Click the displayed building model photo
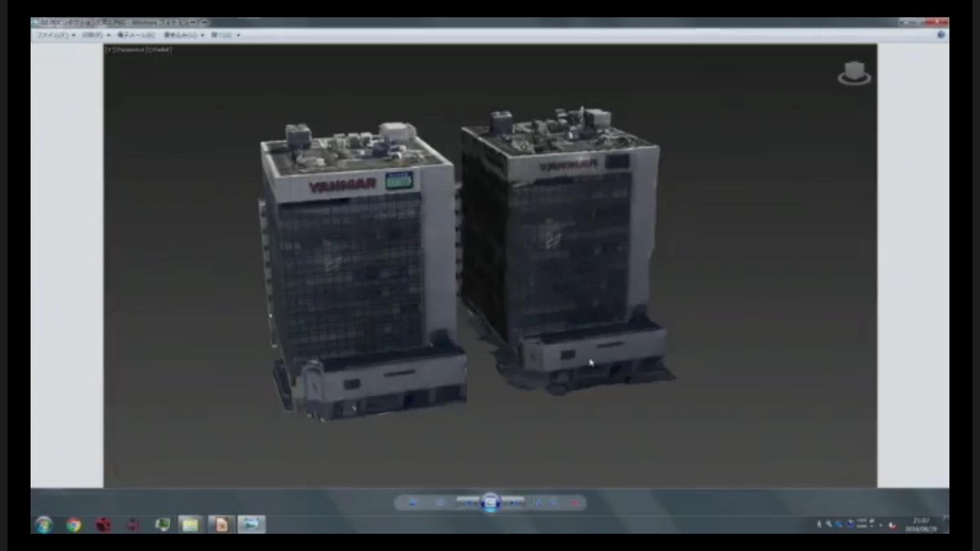 (490, 265)
